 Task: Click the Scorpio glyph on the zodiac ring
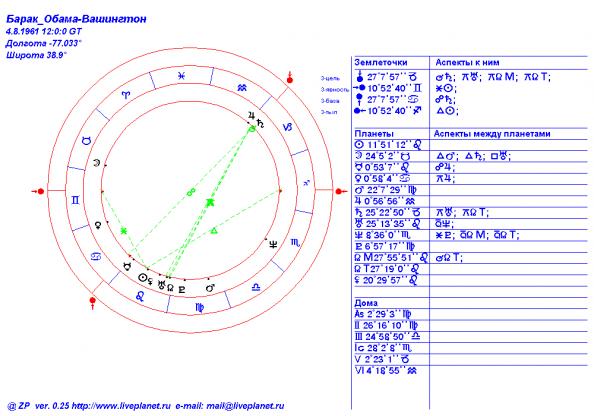295,243
